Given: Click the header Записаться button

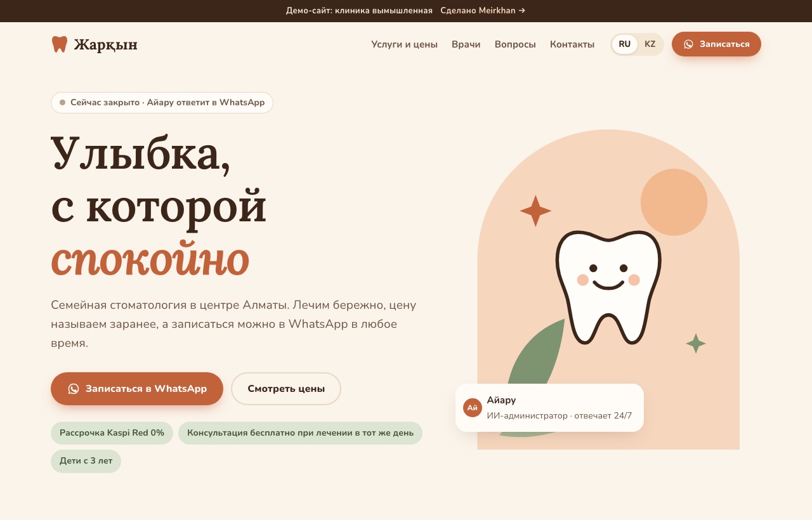Looking at the screenshot, I should pyautogui.click(x=716, y=44).
